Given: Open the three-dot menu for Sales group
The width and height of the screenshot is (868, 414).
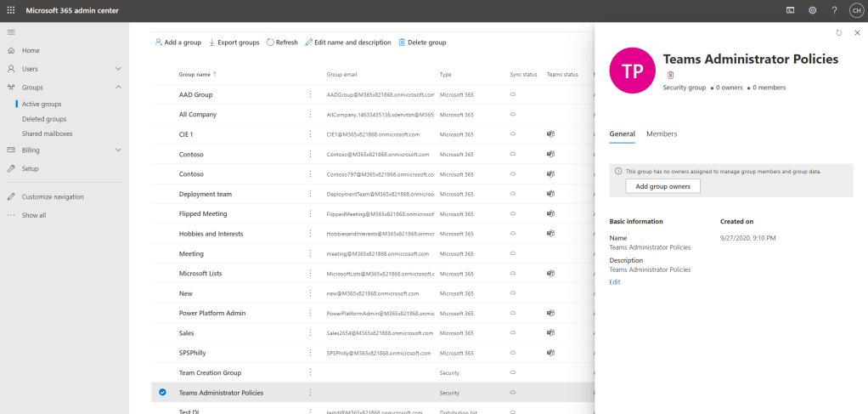Looking at the screenshot, I should click(x=310, y=333).
